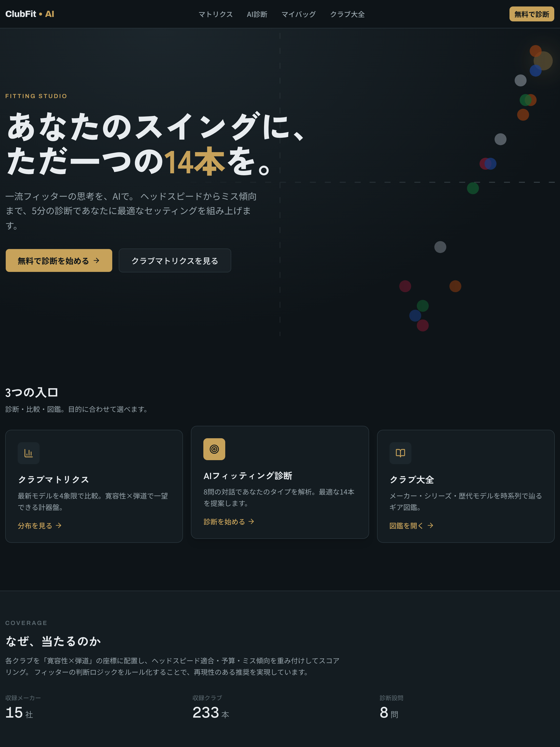This screenshot has width=560, height=747.
Task: Click the gold target icon for AIフィッティング診断
Action: coord(214,449)
